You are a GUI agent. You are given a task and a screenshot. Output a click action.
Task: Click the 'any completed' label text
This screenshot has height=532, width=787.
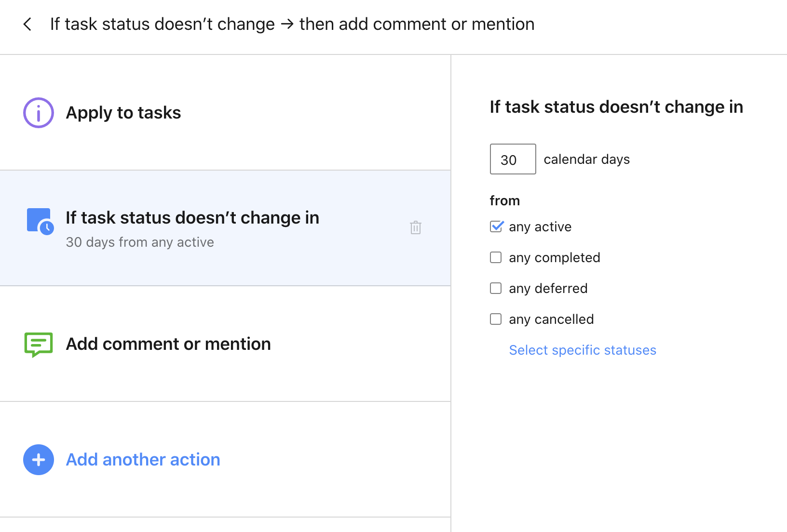tap(555, 258)
